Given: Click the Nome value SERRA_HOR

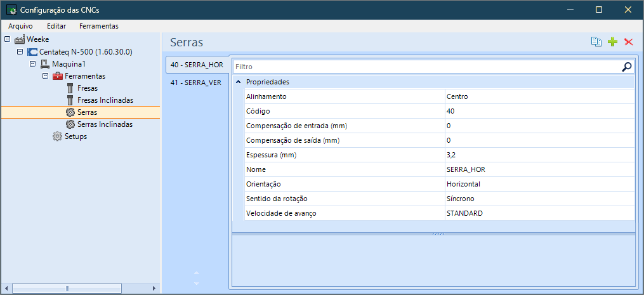Looking at the screenshot, I should pyautogui.click(x=539, y=169).
